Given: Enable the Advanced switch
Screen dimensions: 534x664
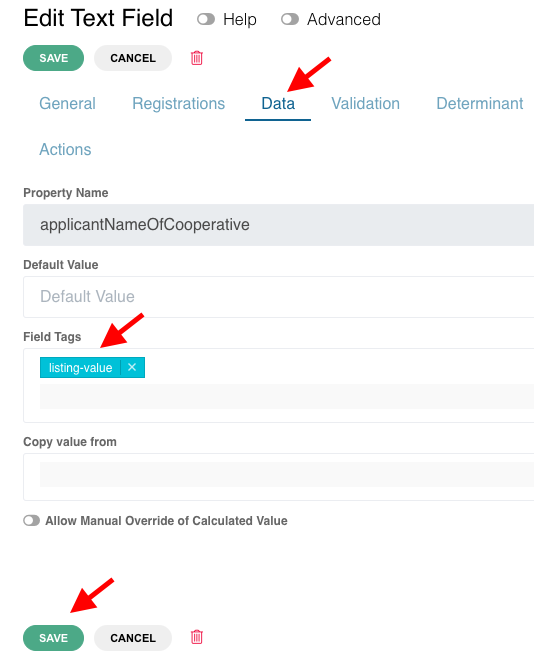Looking at the screenshot, I should click(x=290, y=19).
